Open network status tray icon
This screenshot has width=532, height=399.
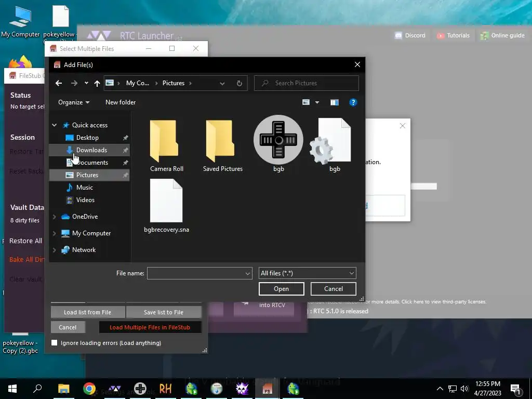click(x=453, y=389)
